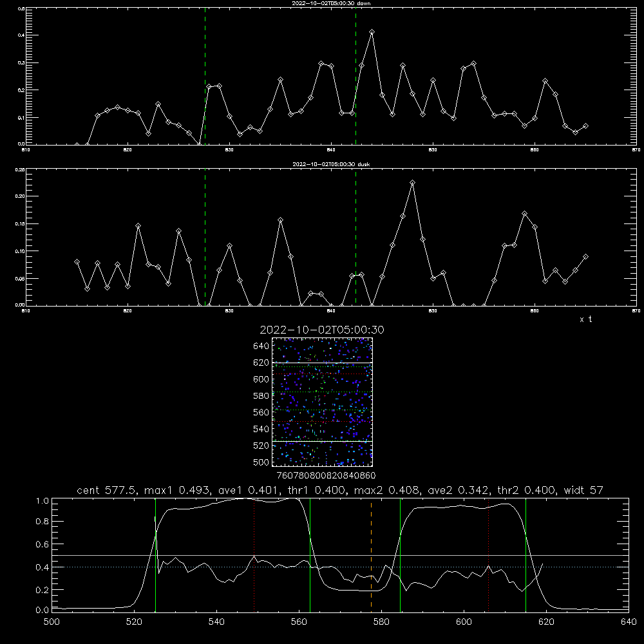Click '1.0' on bottom plot y-axis

coord(43,500)
